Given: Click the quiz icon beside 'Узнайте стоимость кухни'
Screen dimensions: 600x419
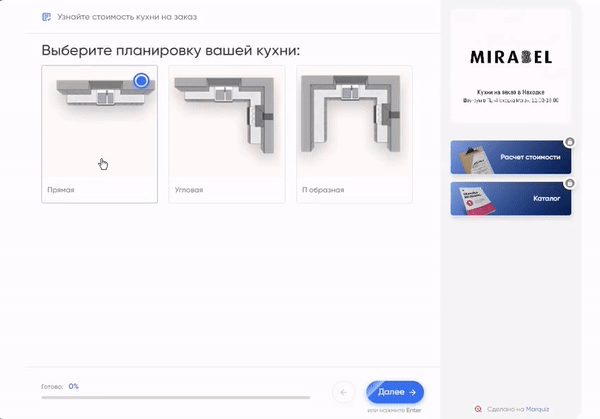Looking at the screenshot, I should 46,17.
